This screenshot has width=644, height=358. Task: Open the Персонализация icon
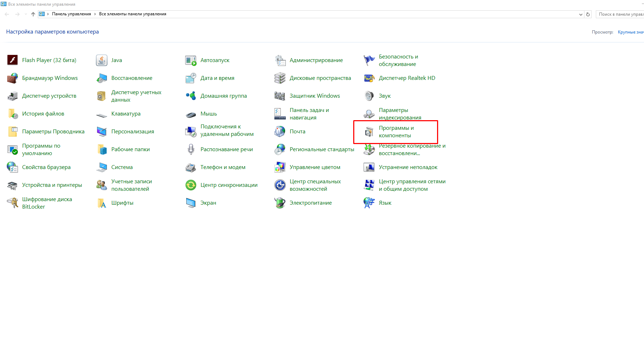(x=102, y=132)
